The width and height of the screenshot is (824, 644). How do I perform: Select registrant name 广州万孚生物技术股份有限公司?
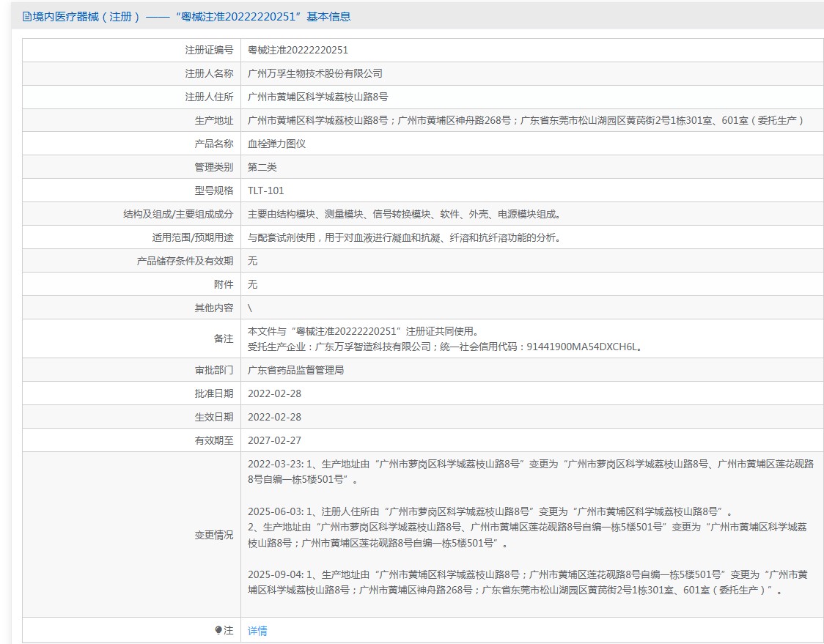tap(314, 73)
